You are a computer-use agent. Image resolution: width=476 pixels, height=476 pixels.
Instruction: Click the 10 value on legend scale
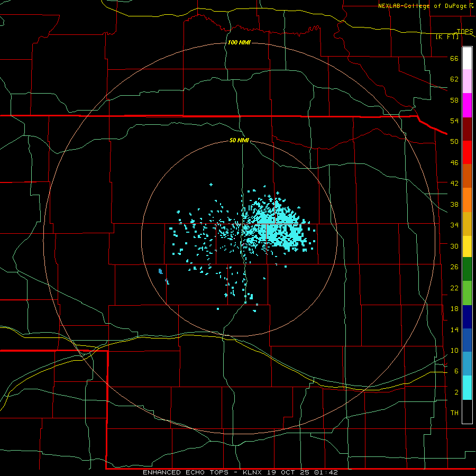point(454,350)
